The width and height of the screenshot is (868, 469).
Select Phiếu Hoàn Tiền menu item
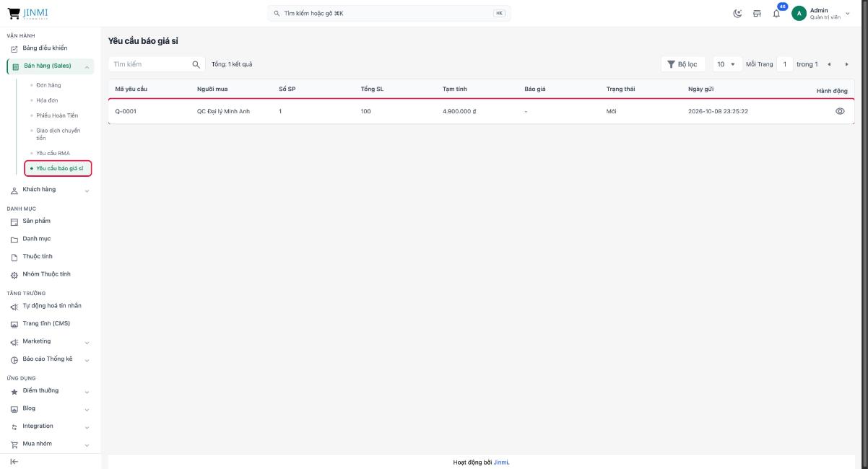point(57,115)
